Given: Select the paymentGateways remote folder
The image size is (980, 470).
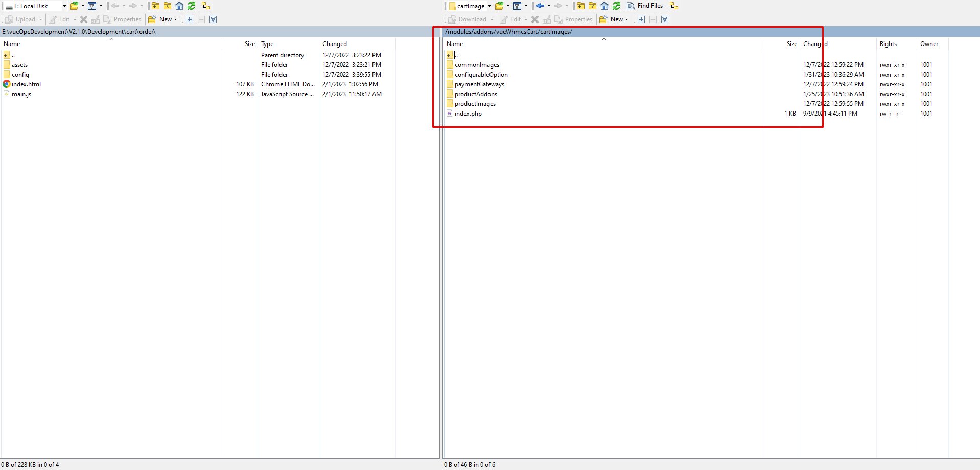Looking at the screenshot, I should click(479, 84).
